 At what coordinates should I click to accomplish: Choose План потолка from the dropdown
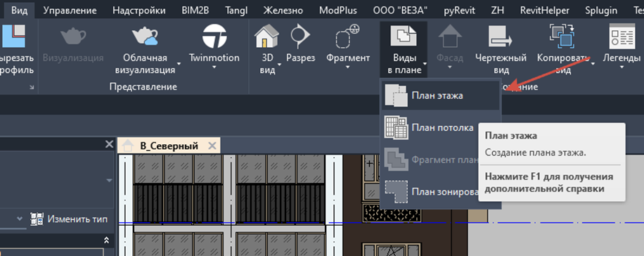tap(430, 128)
